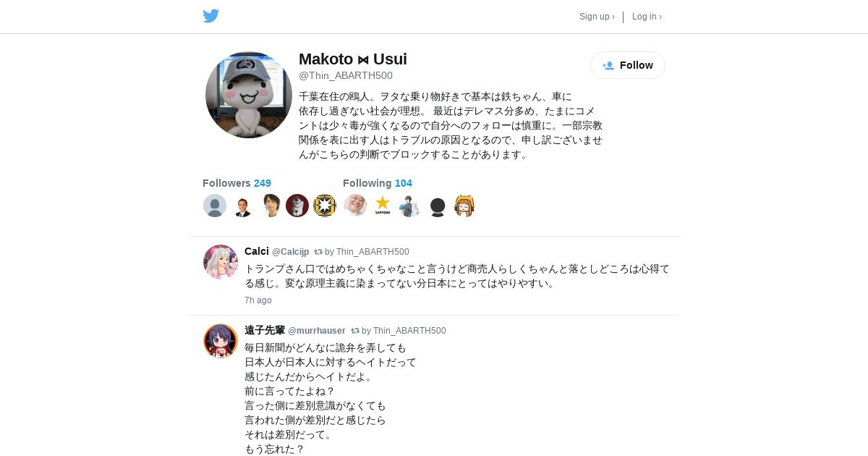Click the Twitter bird logo
868x456 pixels.
tap(210, 16)
